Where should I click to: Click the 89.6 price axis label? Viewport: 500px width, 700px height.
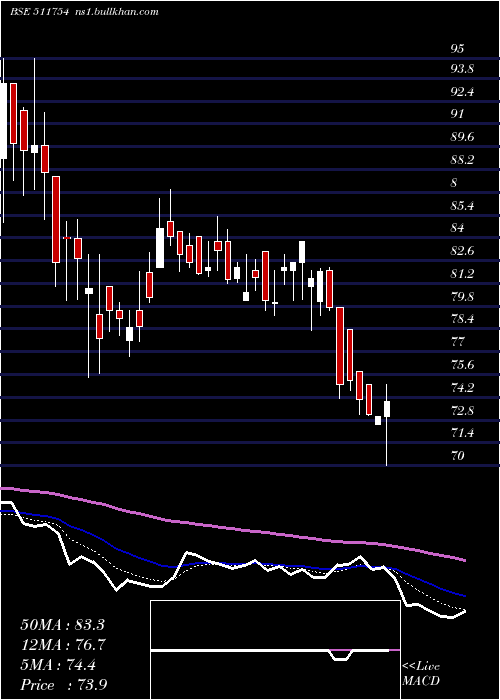462,137
